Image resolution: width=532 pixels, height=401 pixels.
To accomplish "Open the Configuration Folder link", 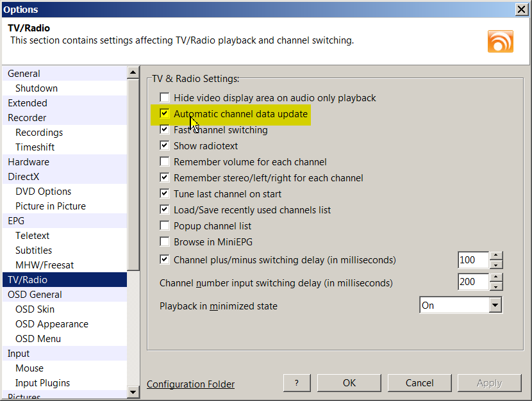I will click(190, 384).
